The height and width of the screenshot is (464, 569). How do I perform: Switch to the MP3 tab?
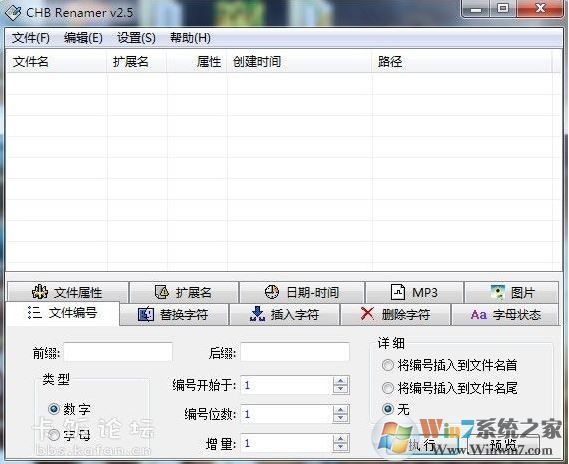(x=414, y=292)
